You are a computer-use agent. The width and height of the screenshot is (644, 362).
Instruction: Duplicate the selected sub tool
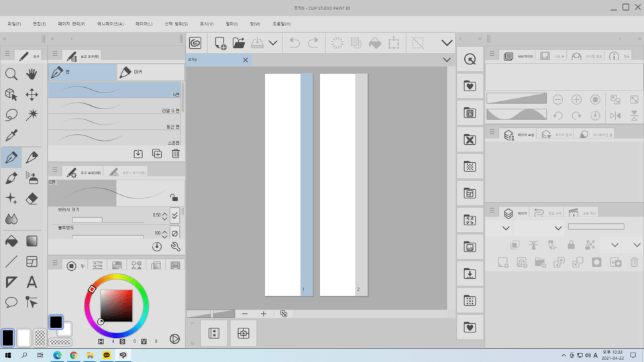[x=157, y=154]
